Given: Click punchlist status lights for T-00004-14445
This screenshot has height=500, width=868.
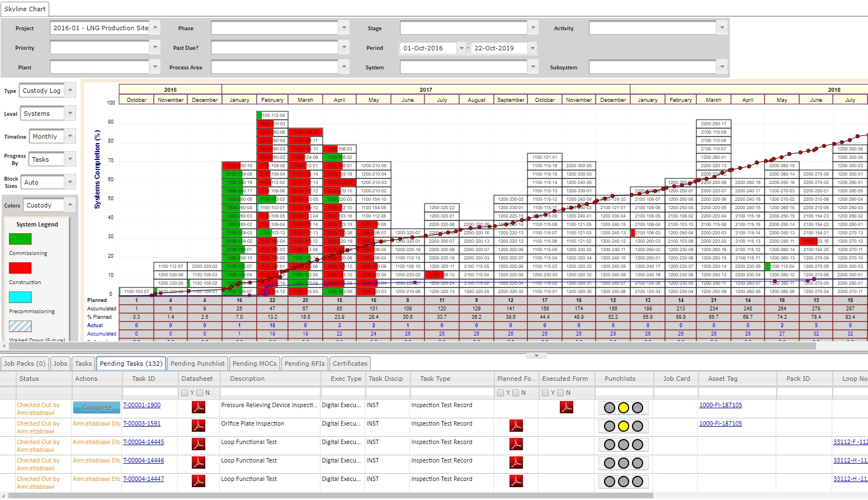Looking at the screenshot, I should point(624,445).
